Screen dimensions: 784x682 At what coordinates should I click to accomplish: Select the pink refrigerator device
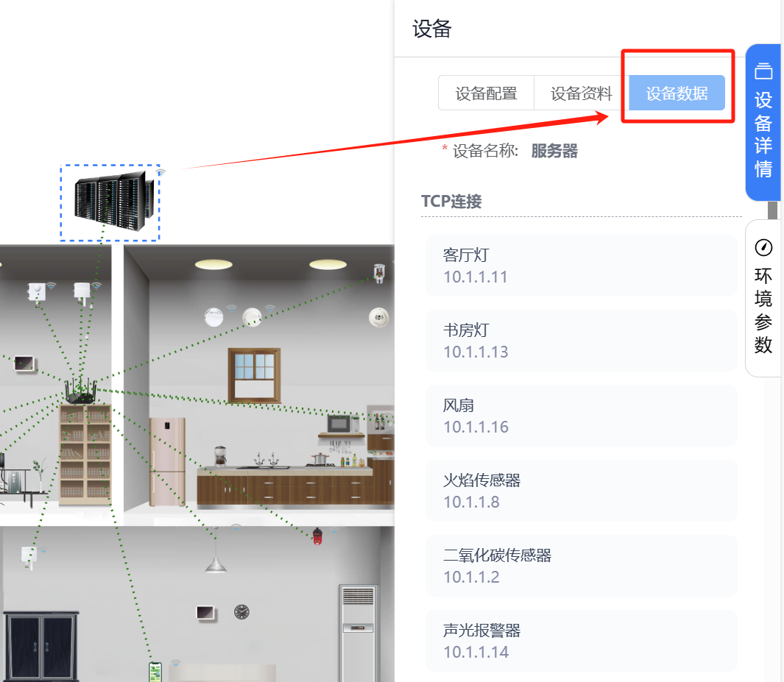click(x=168, y=462)
